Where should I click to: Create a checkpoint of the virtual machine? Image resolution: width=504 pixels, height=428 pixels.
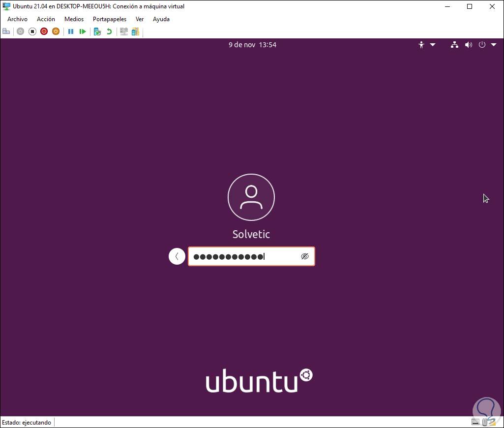click(x=97, y=31)
